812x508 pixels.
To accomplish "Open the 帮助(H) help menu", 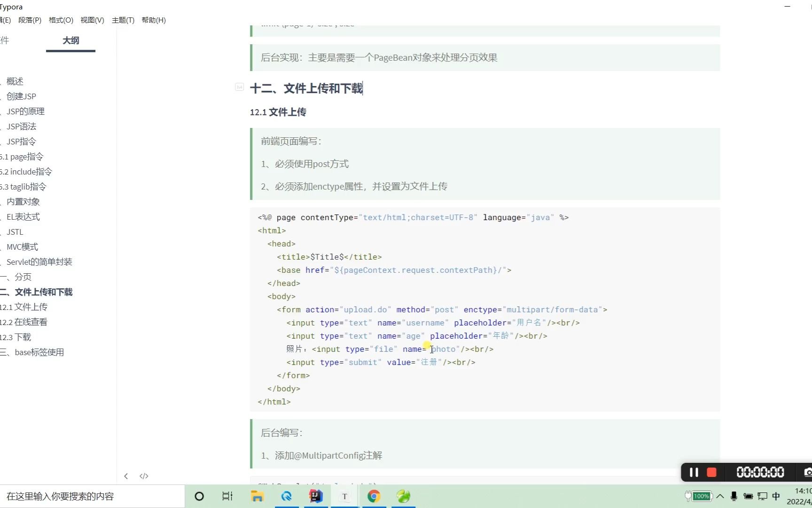I will tap(154, 20).
